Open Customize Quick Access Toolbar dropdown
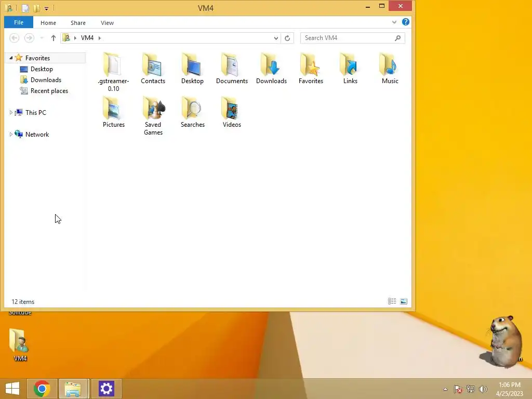This screenshot has width=532, height=399. pyautogui.click(x=46, y=8)
